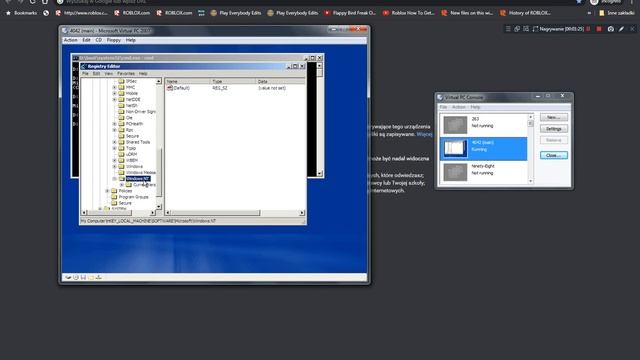Click the floppy disk status icon in Virtual PC
Screen dimensions: 640x360
point(83,278)
